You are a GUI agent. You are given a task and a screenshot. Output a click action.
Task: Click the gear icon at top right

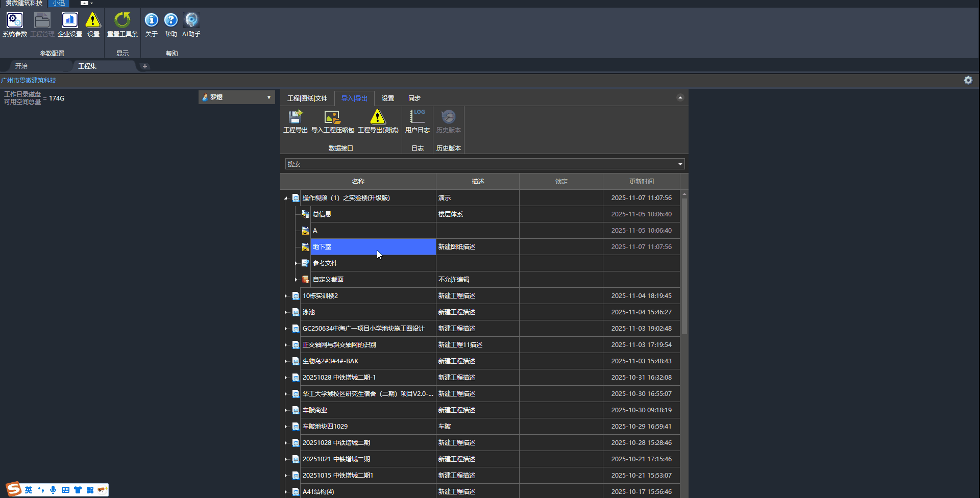(968, 80)
